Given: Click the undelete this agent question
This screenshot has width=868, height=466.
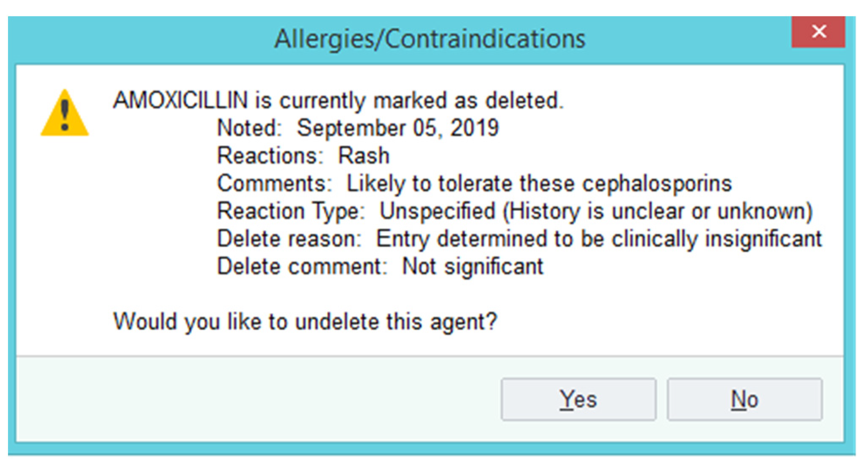Looking at the screenshot, I should [305, 321].
